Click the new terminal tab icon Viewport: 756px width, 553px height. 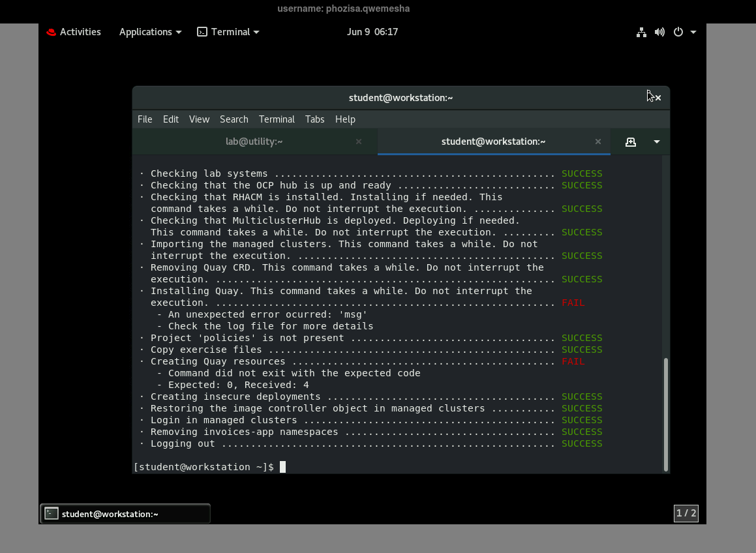click(630, 142)
